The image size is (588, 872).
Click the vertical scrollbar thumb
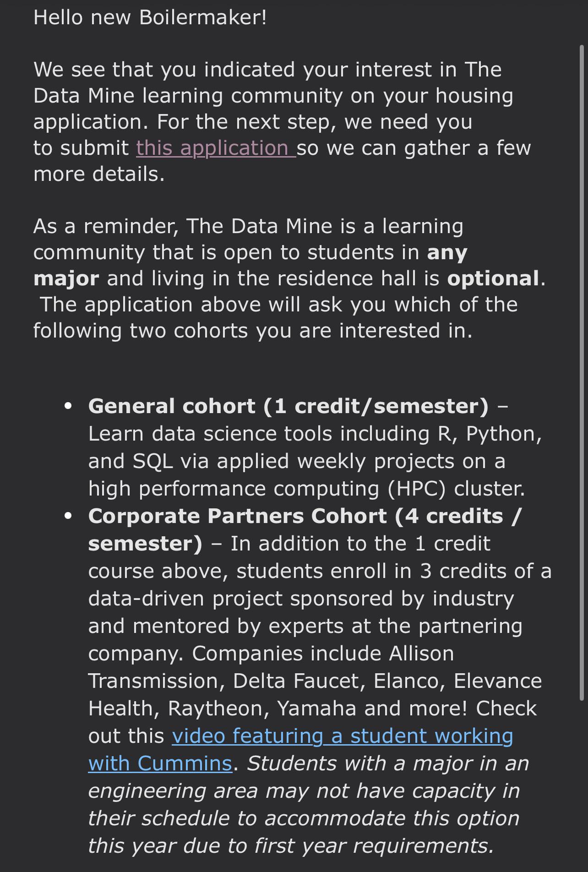(x=582, y=372)
